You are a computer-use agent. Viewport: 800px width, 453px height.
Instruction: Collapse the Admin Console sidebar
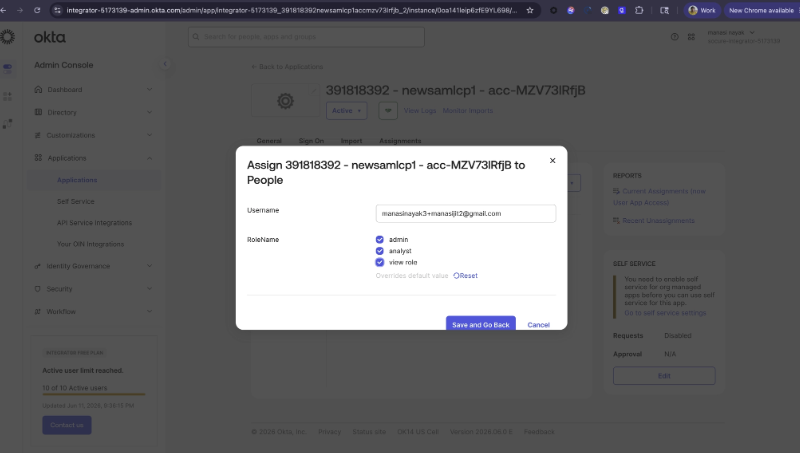click(x=165, y=64)
